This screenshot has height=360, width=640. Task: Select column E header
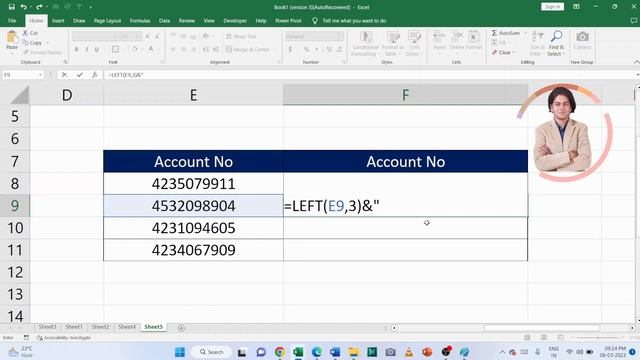[193, 95]
